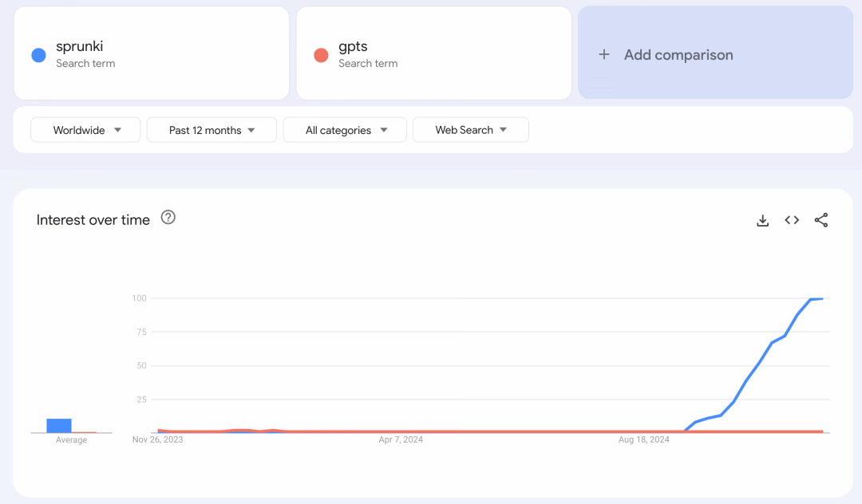This screenshot has height=504, width=862.
Task: Click the Average label under the bar
Action: click(x=72, y=439)
